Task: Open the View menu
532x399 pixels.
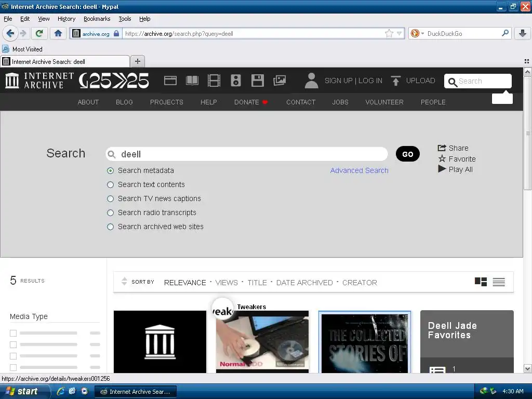Action: pos(44,19)
